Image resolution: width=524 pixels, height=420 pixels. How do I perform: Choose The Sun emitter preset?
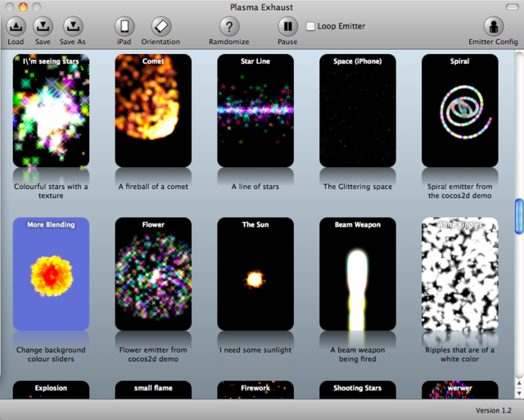[x=255, y=274]
